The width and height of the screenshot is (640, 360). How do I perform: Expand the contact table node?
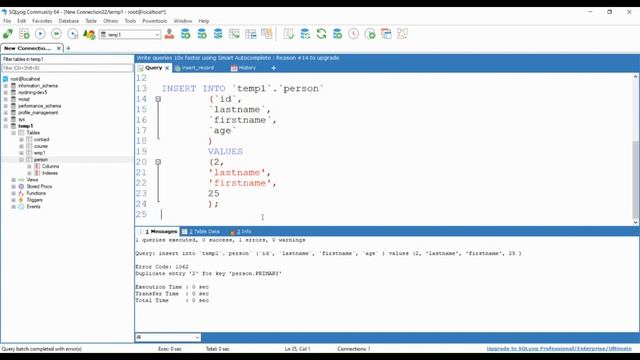pyautogui.click(x=21, y=140)
